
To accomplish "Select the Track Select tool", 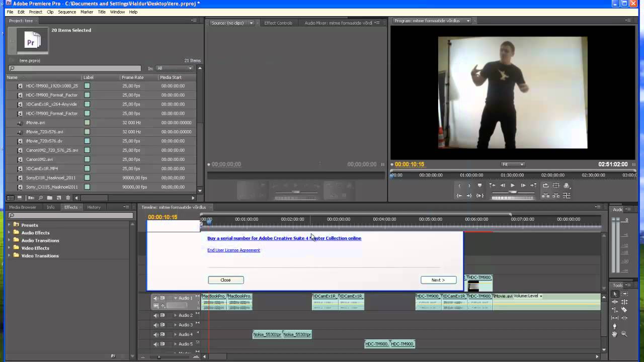I will click(624, 294).
